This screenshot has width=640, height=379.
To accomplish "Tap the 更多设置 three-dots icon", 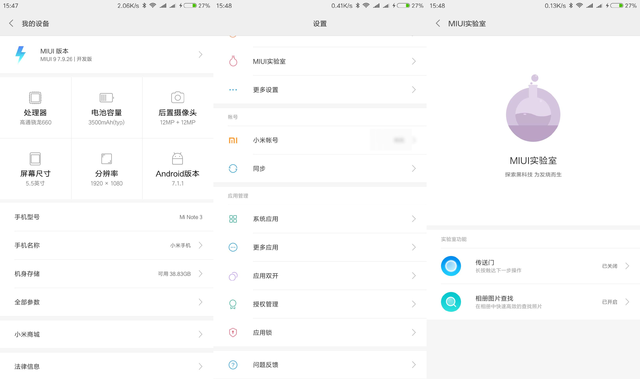I will tap(233, 90).
